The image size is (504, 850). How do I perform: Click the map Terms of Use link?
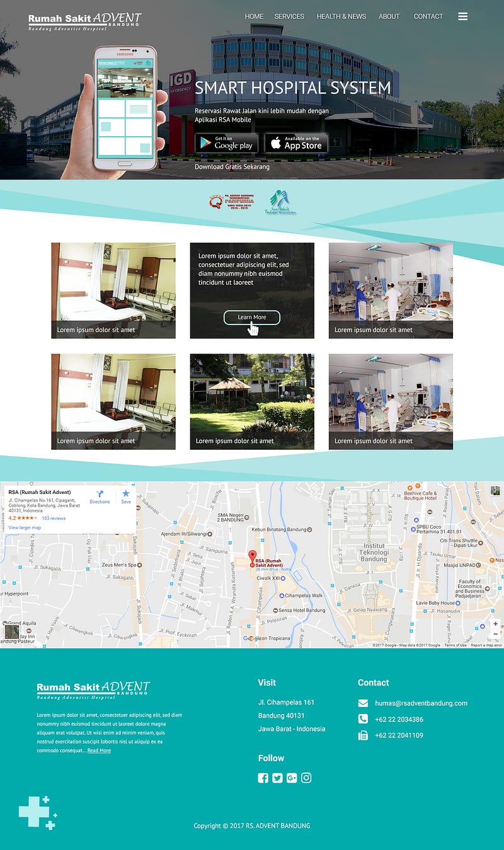(455, 645)
